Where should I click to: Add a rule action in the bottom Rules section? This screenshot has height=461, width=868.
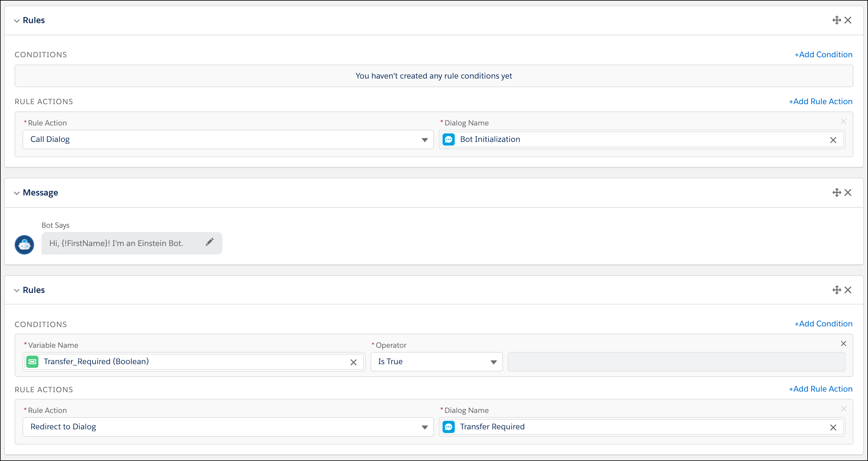click(x=820, y=389)
